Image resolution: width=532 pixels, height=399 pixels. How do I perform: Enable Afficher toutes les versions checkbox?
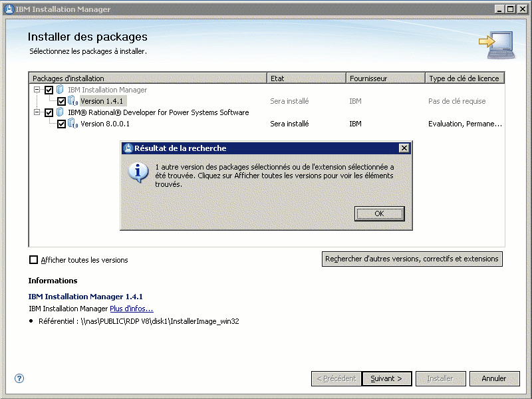[x=34, y=260]
